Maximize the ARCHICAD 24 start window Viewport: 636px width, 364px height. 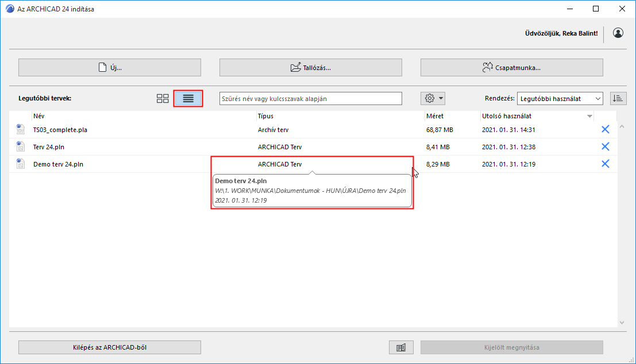click(596, 9)
